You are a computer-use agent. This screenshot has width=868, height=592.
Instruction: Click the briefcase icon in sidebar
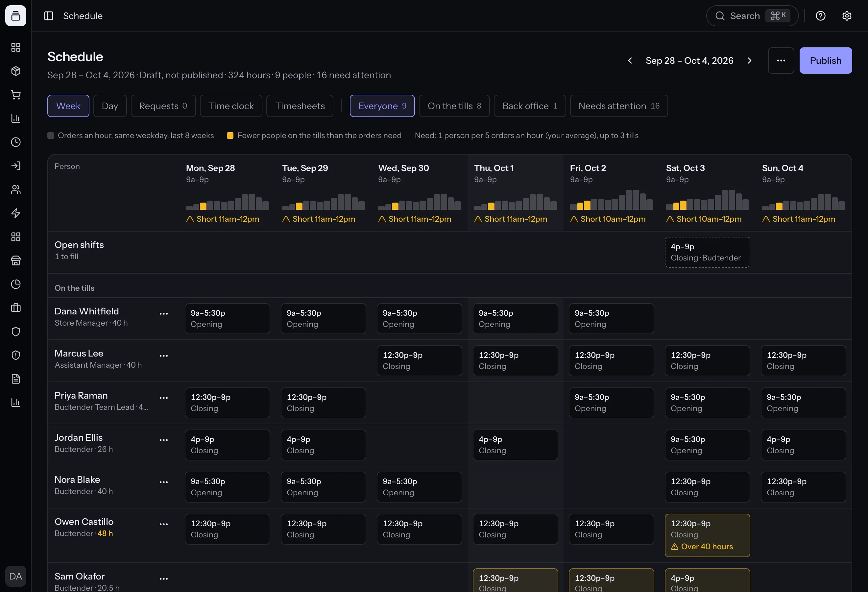point(16,308)
